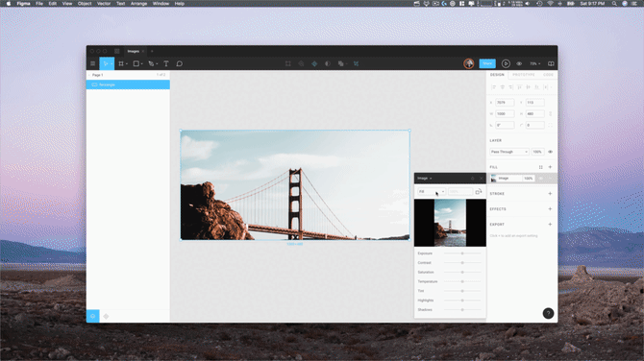
Task: Select the Rectangle layer in layers list
Action: [128, 84]
